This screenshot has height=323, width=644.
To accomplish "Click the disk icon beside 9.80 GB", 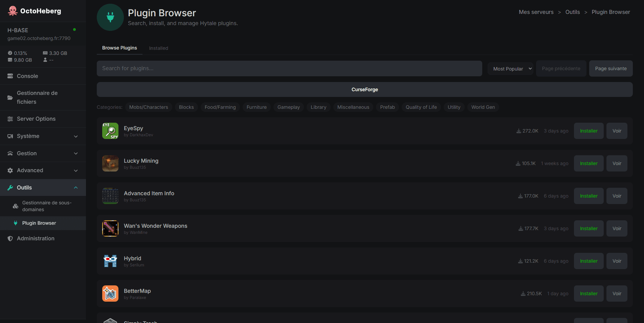I will 10,60.
